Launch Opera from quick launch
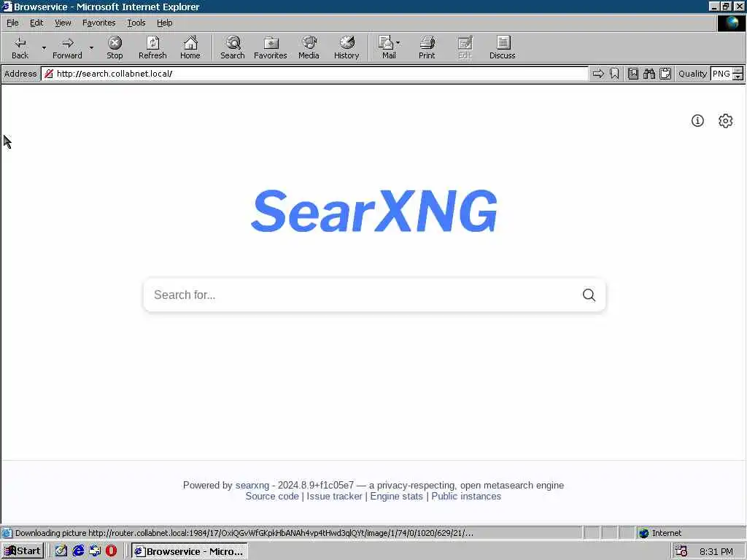Screen dimensions: 747x560 pos(112,551)
